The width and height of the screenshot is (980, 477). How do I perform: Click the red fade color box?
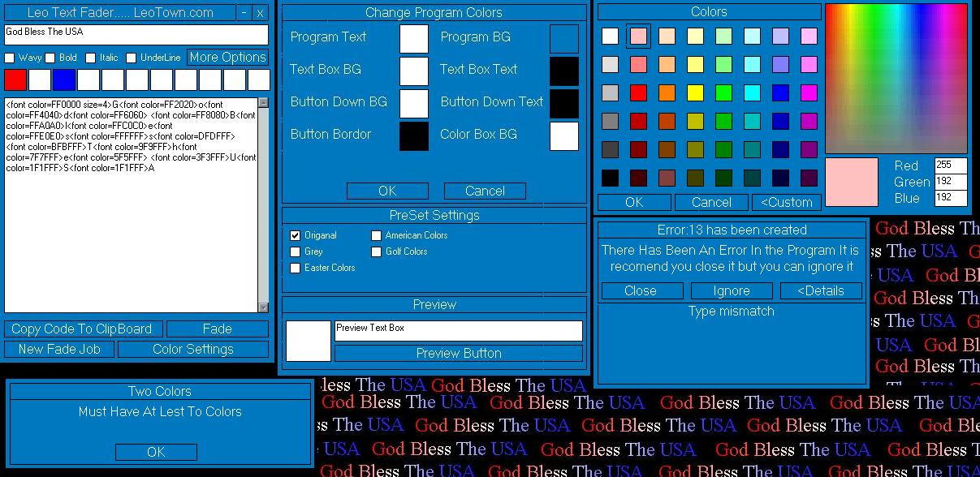[15, 79]
